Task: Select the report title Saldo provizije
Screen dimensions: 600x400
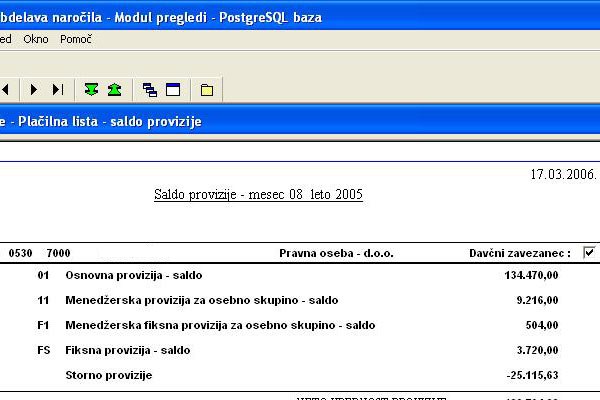Action: tap(258, 194)
